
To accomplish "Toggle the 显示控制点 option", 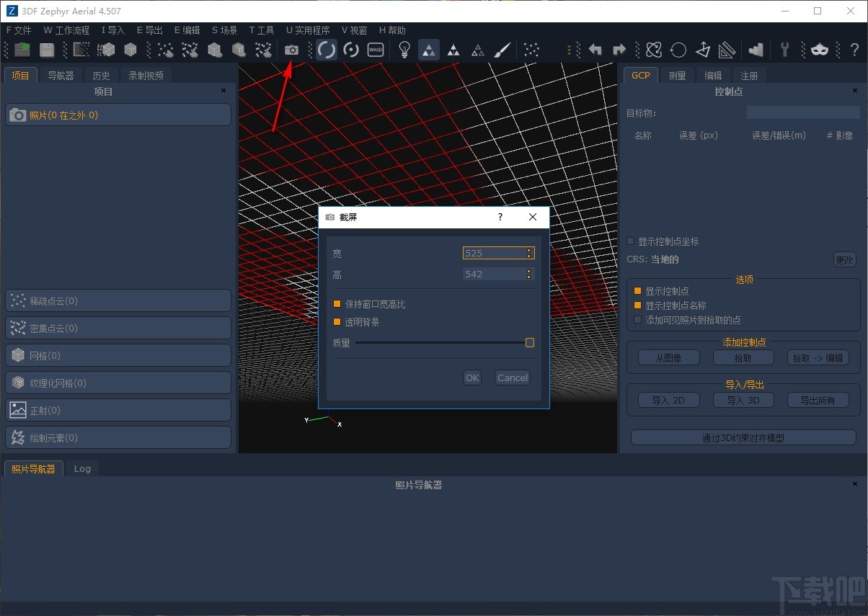I will [636, 290].
